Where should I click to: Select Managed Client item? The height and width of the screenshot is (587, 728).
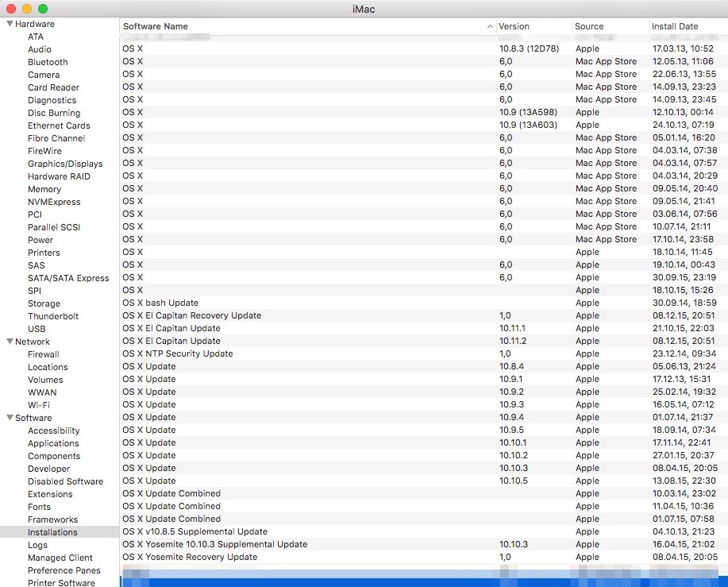click(x=60, y=558)
